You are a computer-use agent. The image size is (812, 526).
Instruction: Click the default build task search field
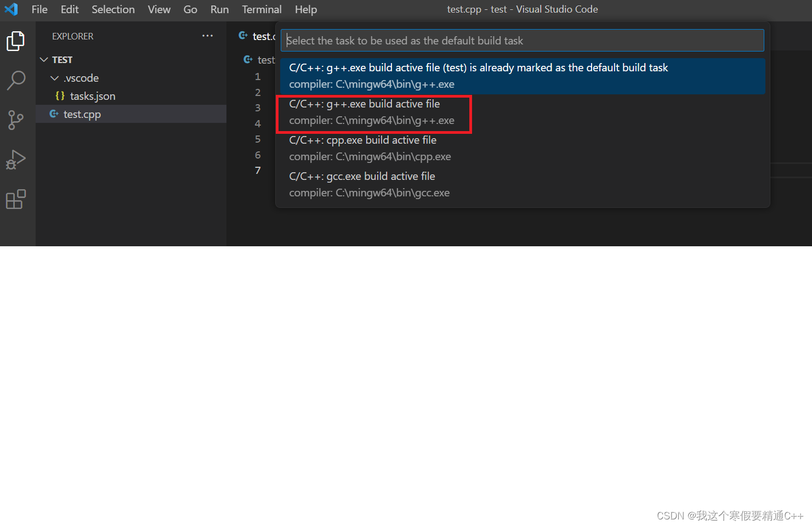tap(523, 41)
